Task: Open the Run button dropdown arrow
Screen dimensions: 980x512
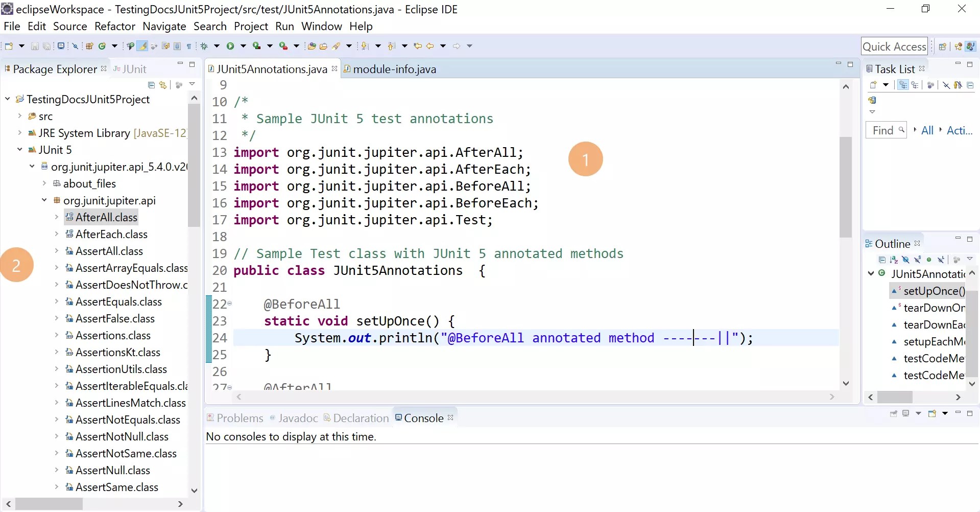Action: 243,45
